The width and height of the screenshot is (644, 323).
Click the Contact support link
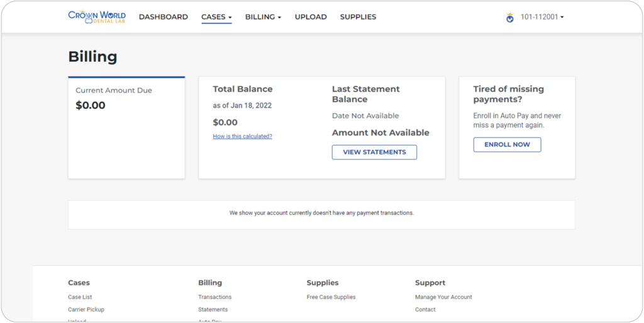pos(425,310)
